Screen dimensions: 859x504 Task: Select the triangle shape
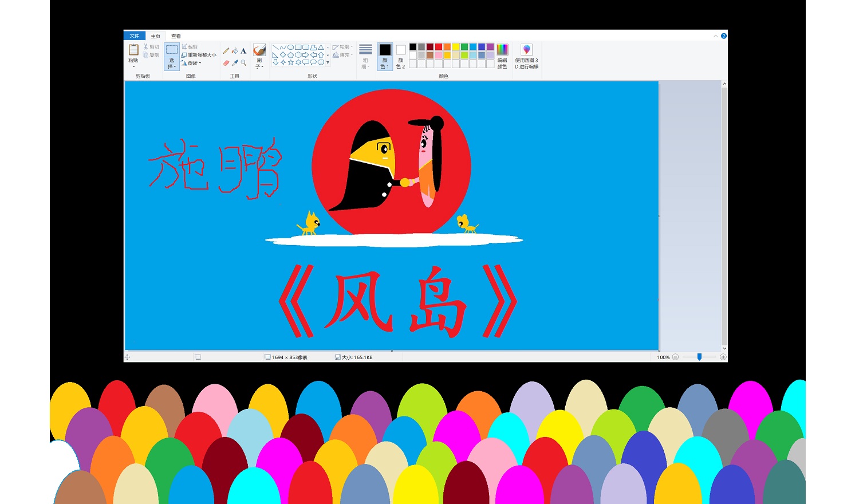point(321,47)
